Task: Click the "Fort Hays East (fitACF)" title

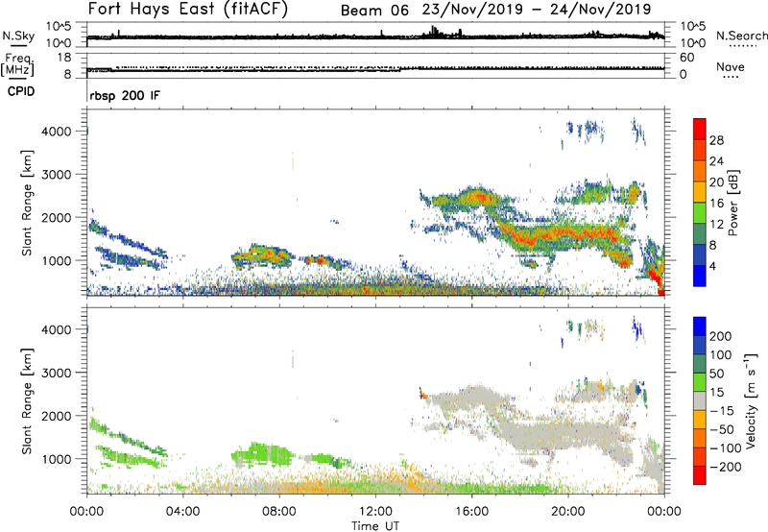Action: 188,9
